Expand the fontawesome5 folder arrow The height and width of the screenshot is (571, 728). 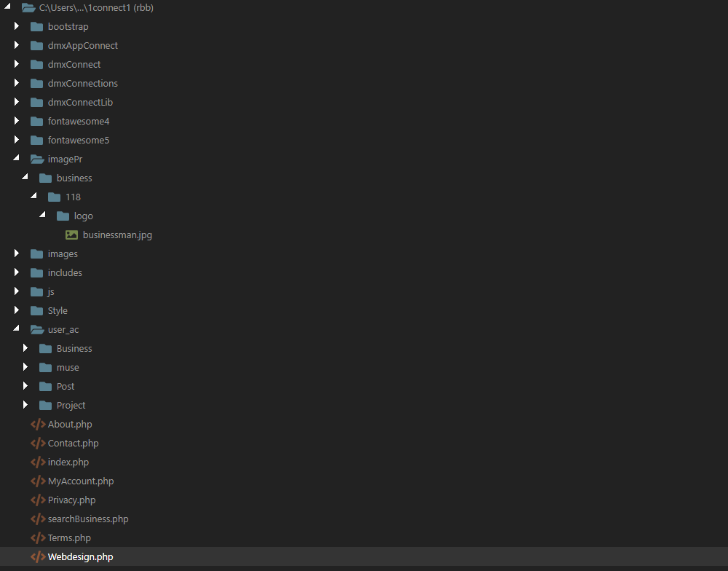[x=17, y=140]
